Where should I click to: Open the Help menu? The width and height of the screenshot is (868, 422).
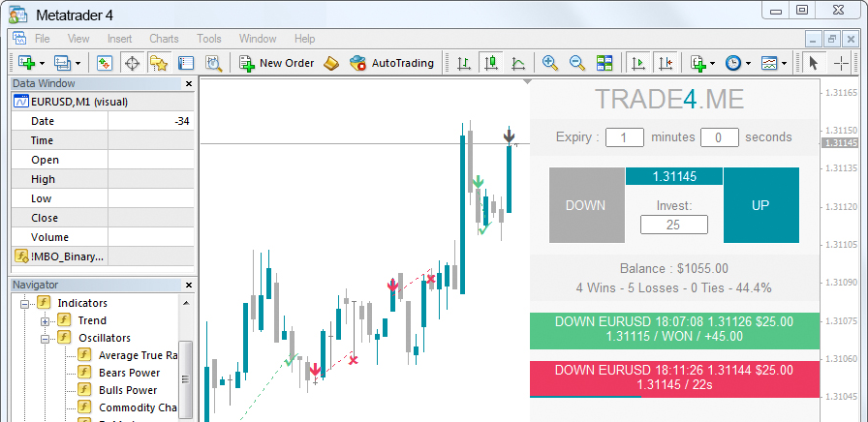[304, 39]
